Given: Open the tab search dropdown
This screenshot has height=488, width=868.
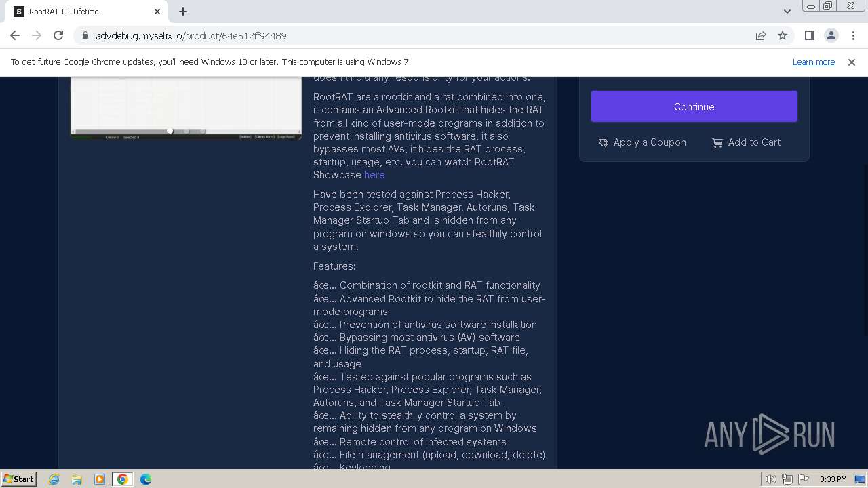Looking at the screenshot, I should pyautogui.click(x=787, y=12).
